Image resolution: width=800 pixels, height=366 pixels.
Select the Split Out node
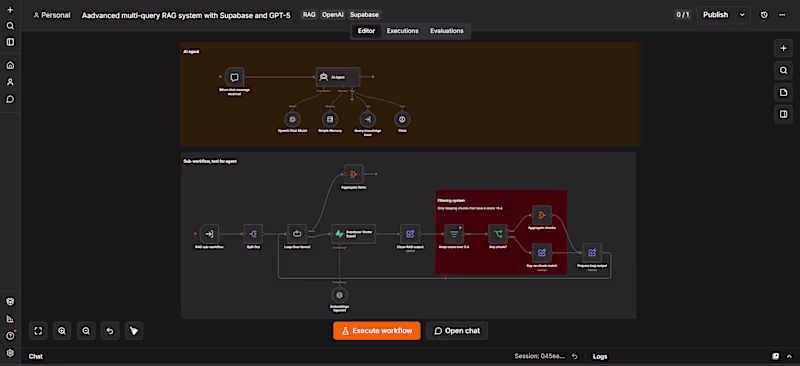(x=253, y=234)
